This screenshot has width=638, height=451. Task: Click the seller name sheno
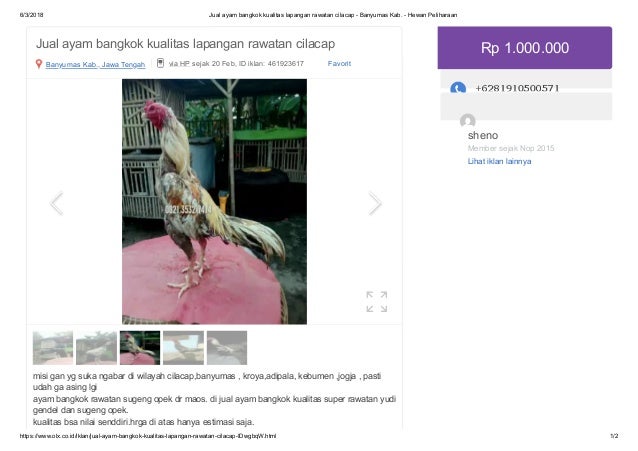coord(483,136)
